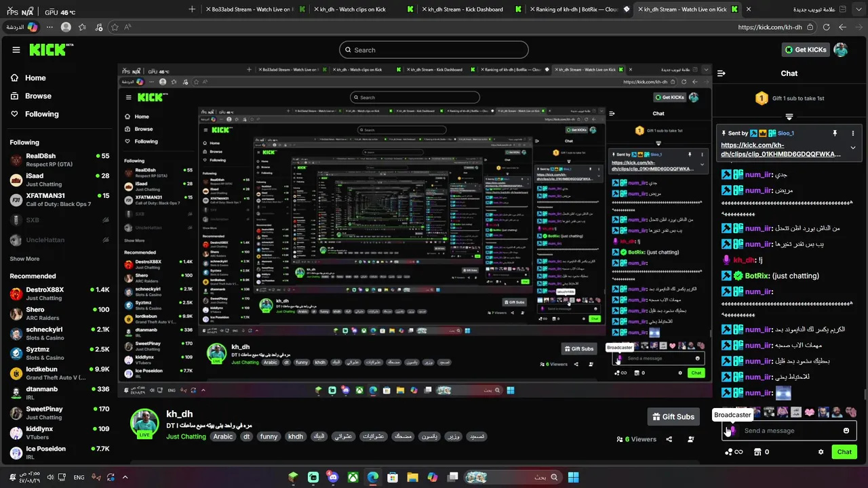Image resolution: width=868 pixels, height=488 pixels.
Task: Open the Edge browser profile icon
Action: [66, 27]
